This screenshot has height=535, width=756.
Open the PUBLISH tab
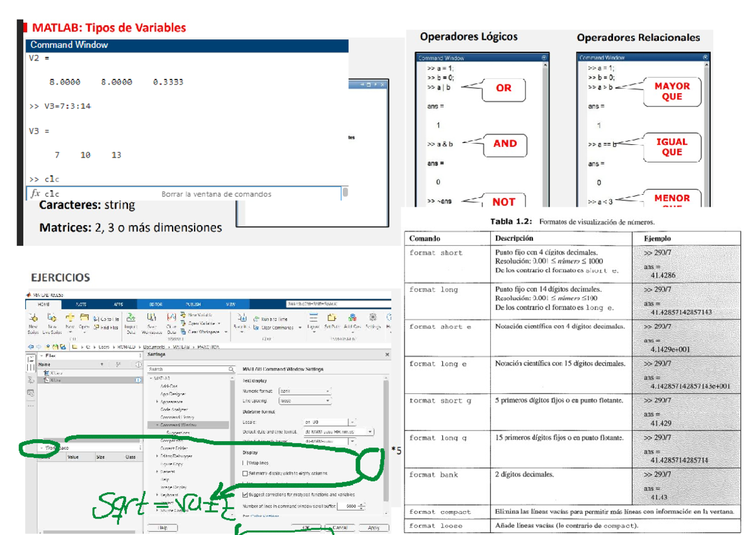point(193,304)
